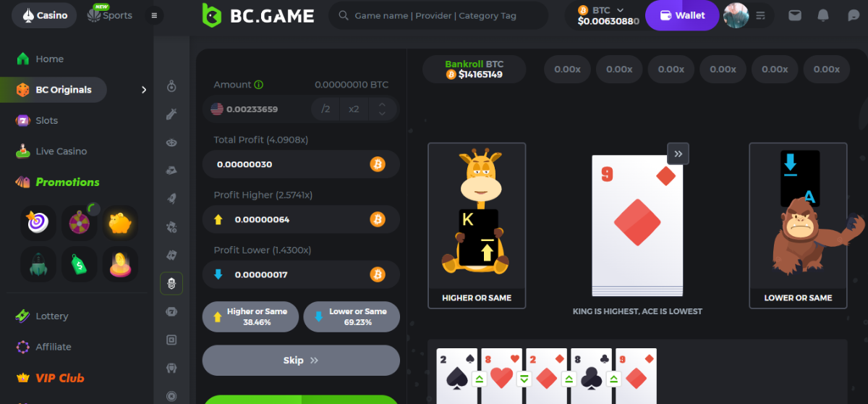Open the lucky spin wheel promotion
868x404 pixels.
tap(78, 224)
